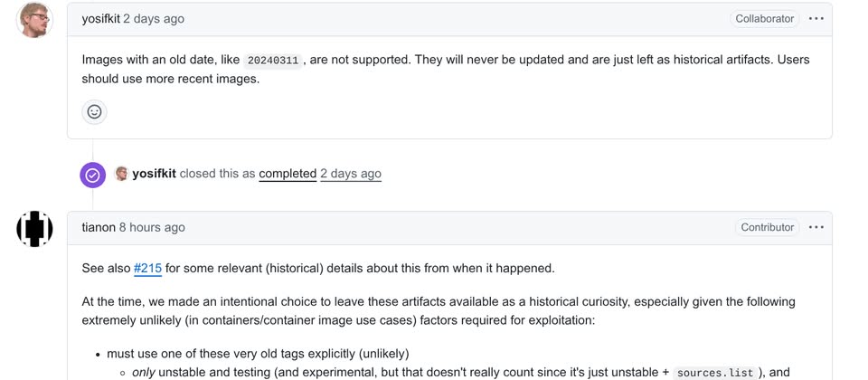Click yosifkit username in comment header
The height and width of the screenshot is (380, 868).
100,18
